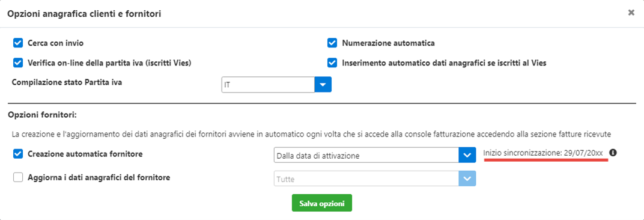Close the Opzioni anagrafica dialog
Screen dimensions: 644x220
(x=631, y=13)
